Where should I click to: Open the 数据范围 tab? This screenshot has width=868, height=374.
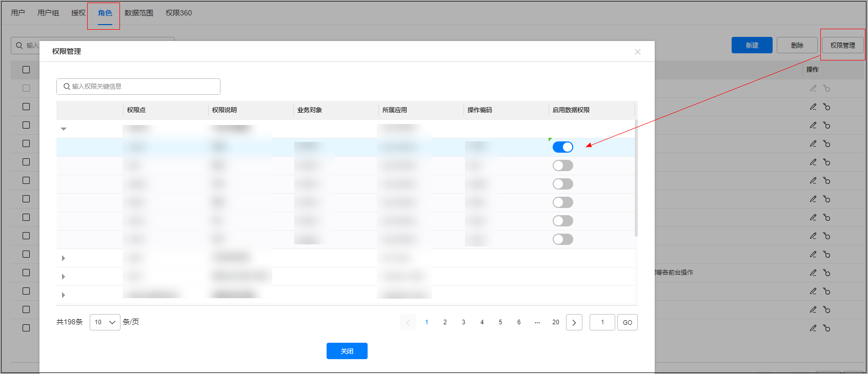(139, 13)
